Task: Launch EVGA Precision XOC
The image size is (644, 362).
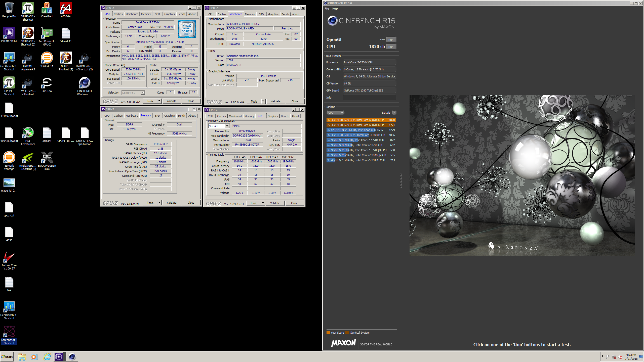Action: click(47, 161)
